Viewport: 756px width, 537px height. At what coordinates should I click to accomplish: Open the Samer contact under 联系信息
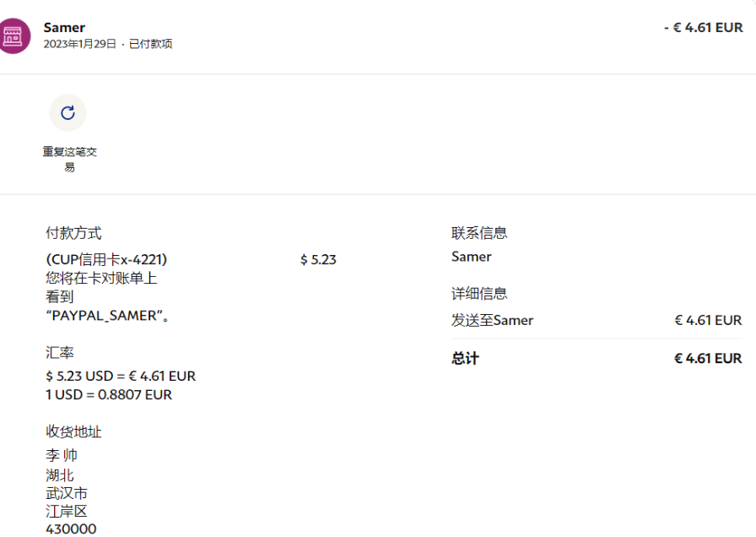[x=471, y=257]
